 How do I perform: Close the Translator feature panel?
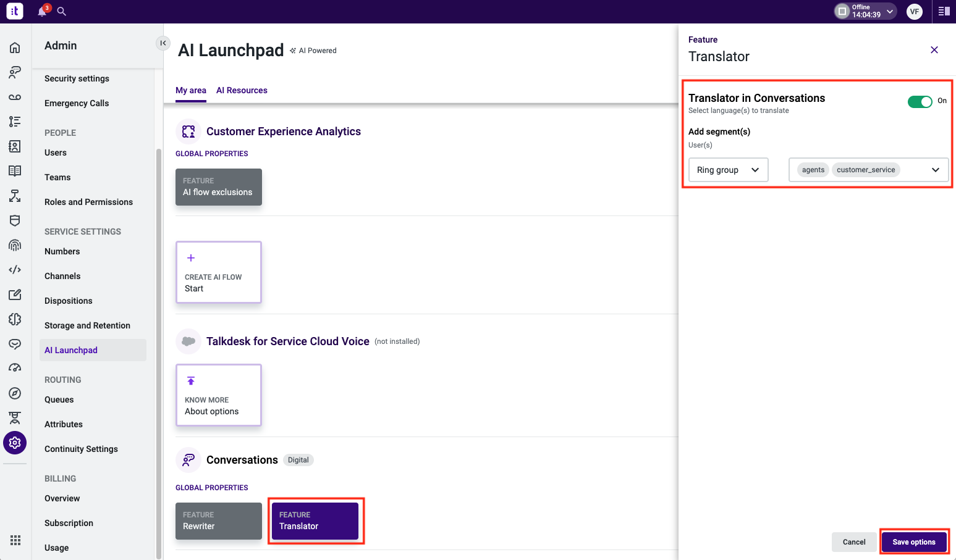934,50
